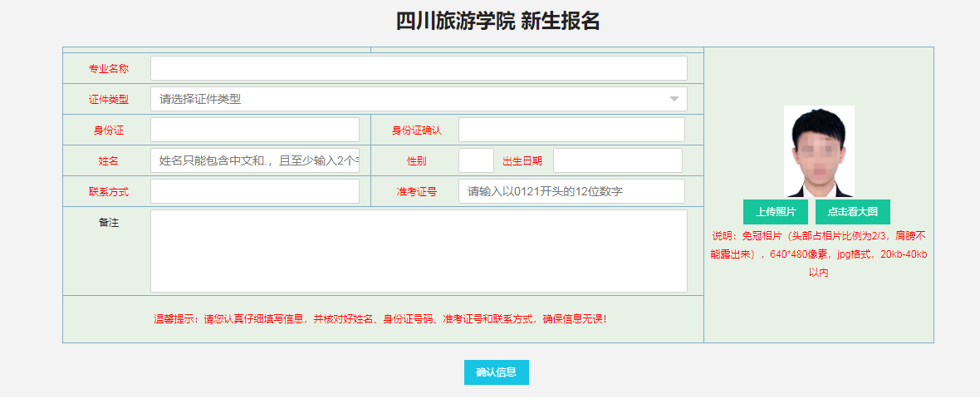Click the 身份证 label

click(109, 130)
